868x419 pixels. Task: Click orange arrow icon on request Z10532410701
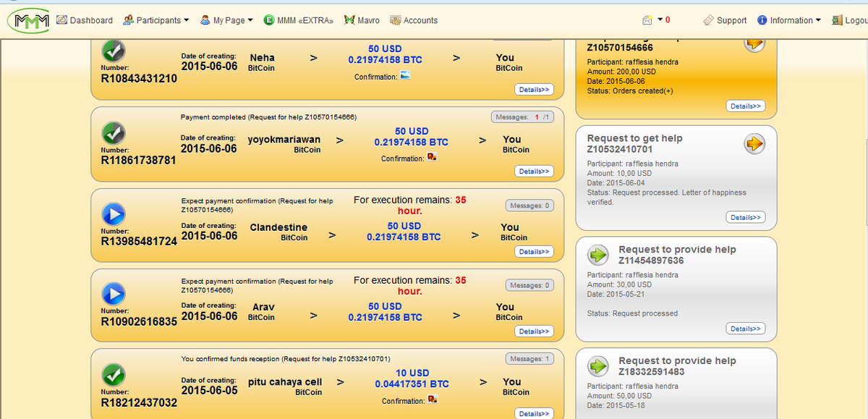[x=754, y=145]
